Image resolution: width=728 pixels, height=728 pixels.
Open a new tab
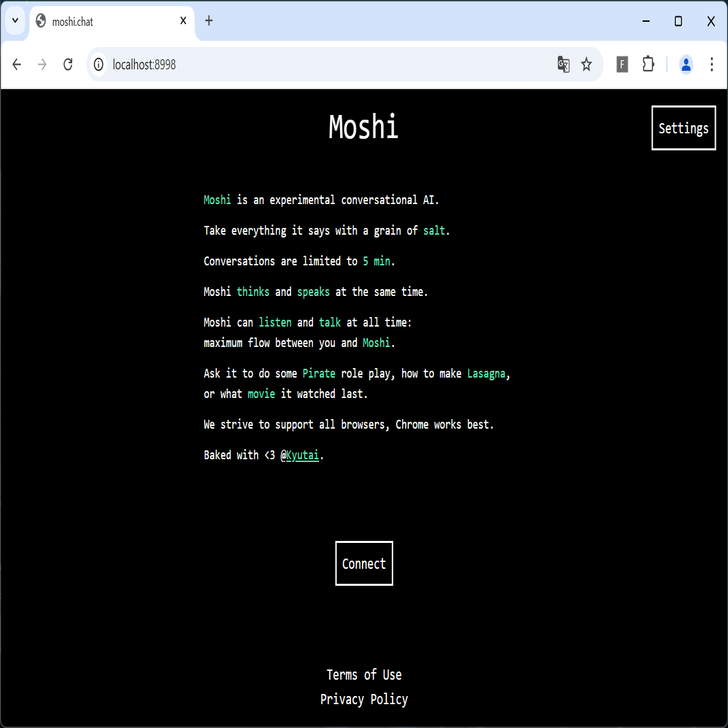(209, 20)
